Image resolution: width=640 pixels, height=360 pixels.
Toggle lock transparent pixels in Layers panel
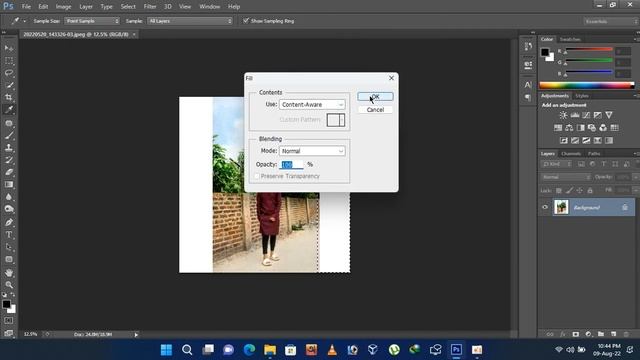coord(559,191)
